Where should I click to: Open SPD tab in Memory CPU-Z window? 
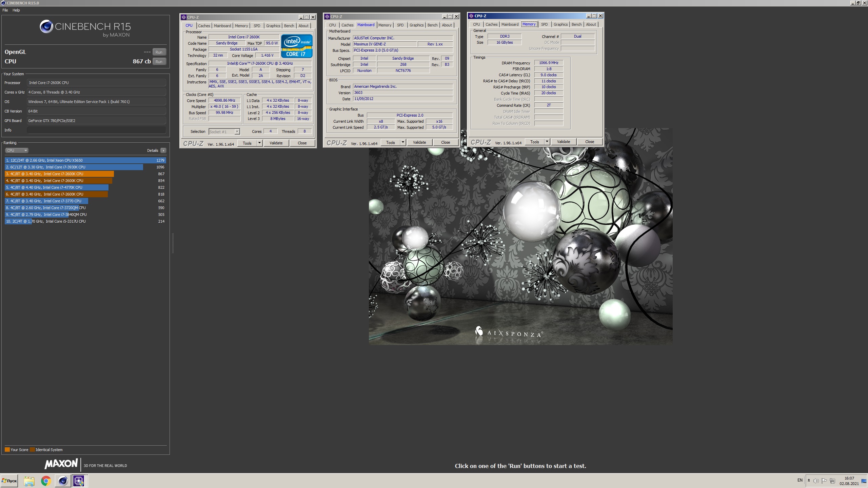pyautogui.click(x=545, y=24)
